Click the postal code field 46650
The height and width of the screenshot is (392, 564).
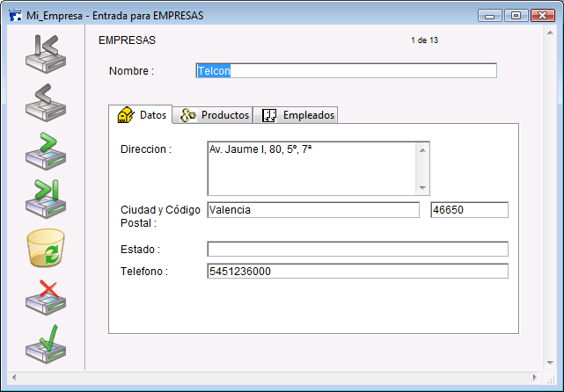click(469, 210)
